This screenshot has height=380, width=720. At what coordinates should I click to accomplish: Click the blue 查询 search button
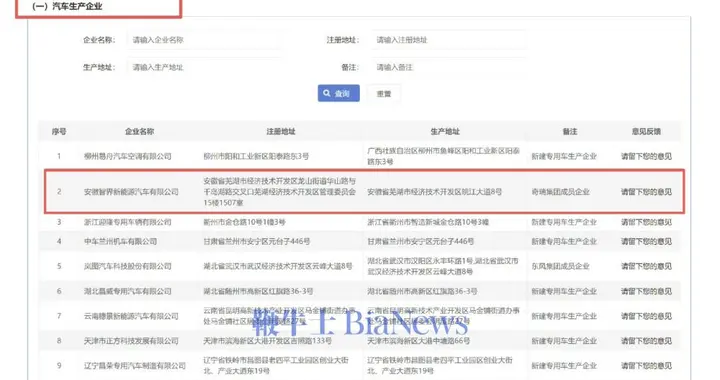tap(338, 93)
